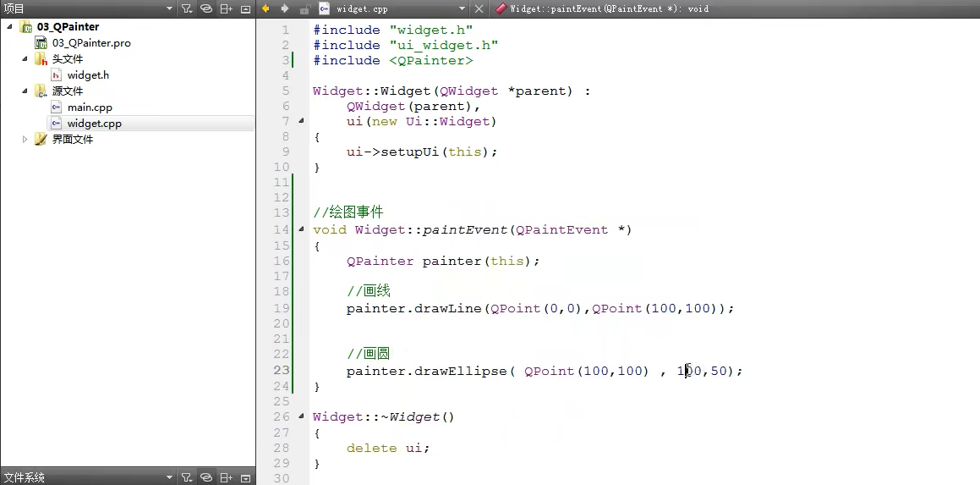Click the delete ui; statement

[x=389, y=448]
